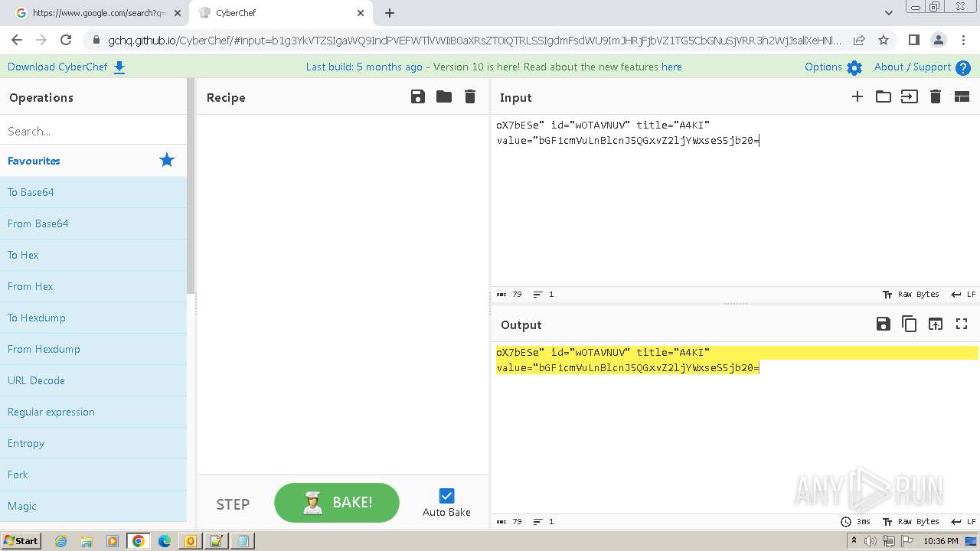Open folder as input icon

click(884, 96)
